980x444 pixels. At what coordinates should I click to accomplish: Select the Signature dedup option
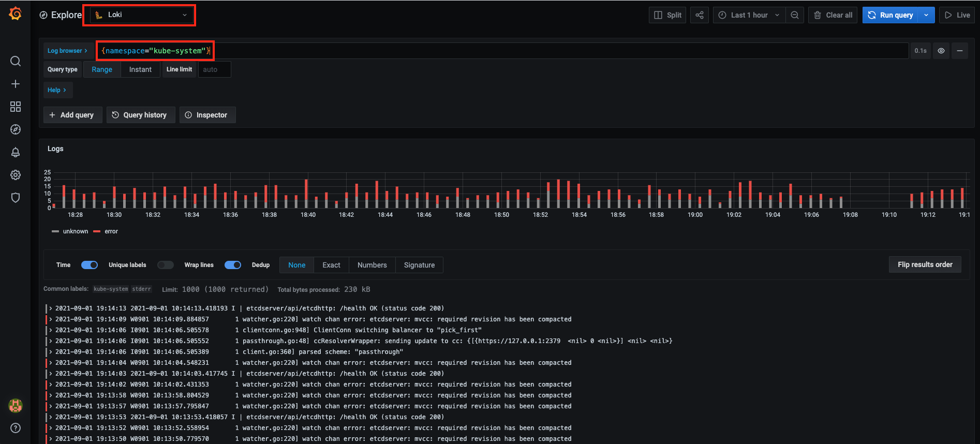click(x=419, y=265)
